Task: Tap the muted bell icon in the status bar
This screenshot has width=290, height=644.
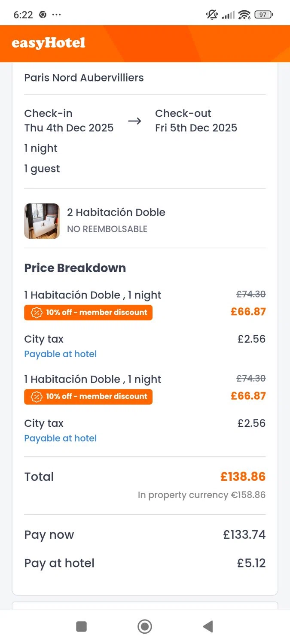Action: pos(212,15)
